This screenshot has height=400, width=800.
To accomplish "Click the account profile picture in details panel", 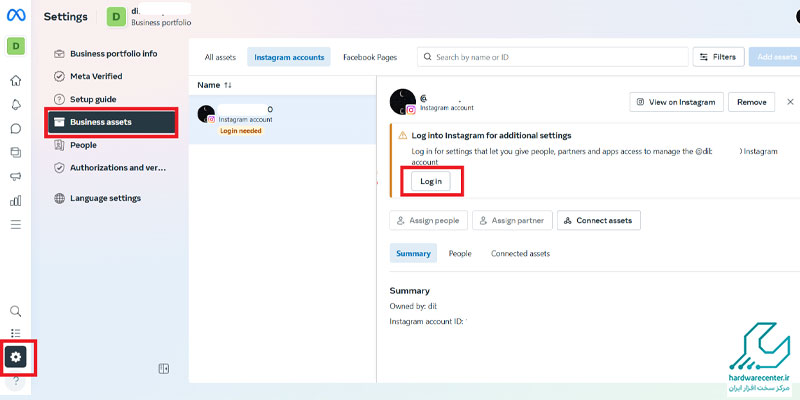I will pyautogui.click(x=403, y=102).
